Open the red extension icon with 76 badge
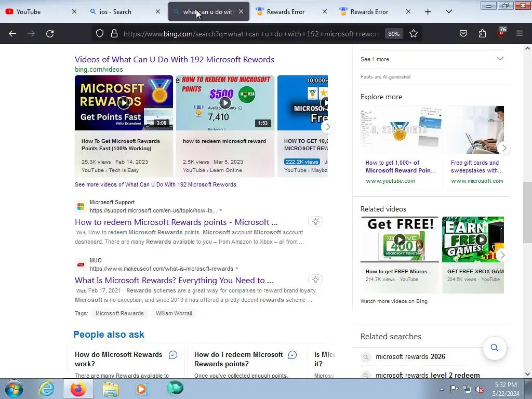Screen dimensions: 532x399 [501, 33]
